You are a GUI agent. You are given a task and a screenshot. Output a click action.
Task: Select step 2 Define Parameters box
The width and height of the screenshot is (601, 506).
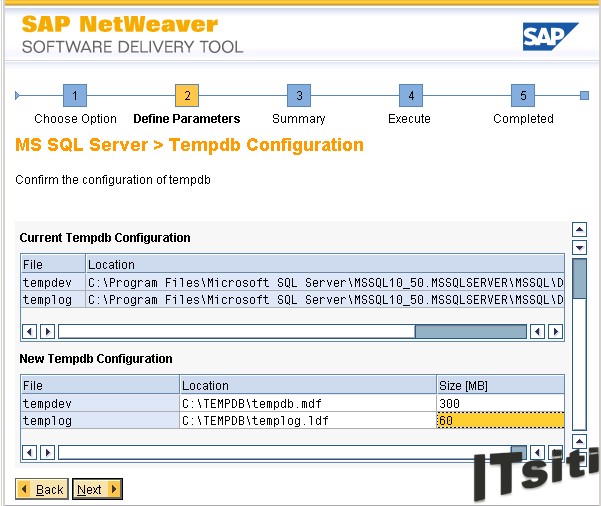point(187,95)
